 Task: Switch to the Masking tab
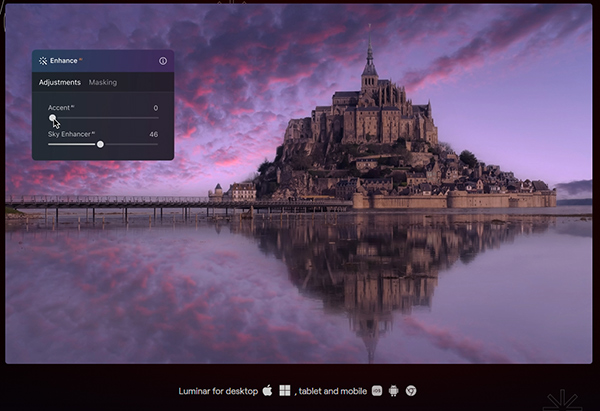(x=103, y=82)
